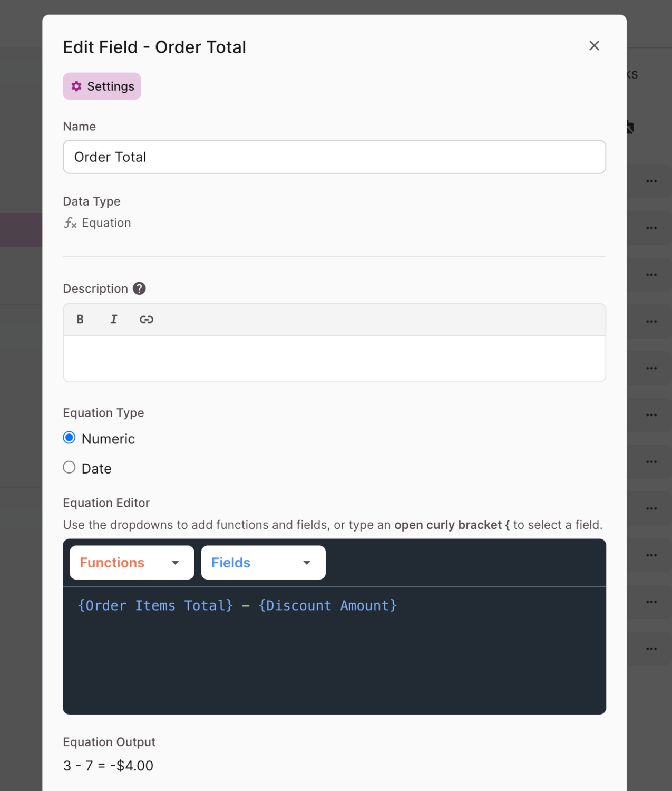672x791 pixels.
Task: Close the Edit Field dialog
Action: point(594,46)
